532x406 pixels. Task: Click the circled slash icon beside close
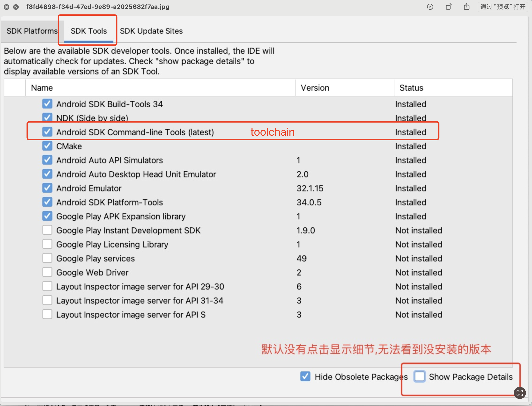pos(16,7)
